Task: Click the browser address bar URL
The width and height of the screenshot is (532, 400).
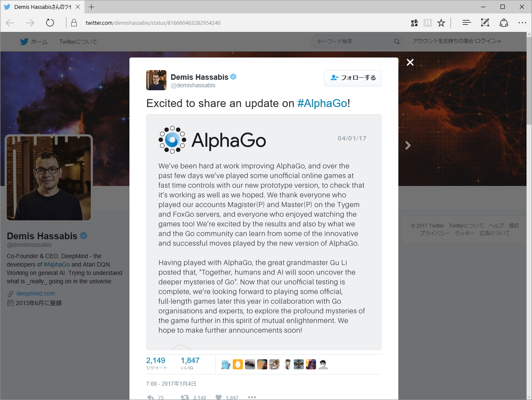Action: coord(153,23)
